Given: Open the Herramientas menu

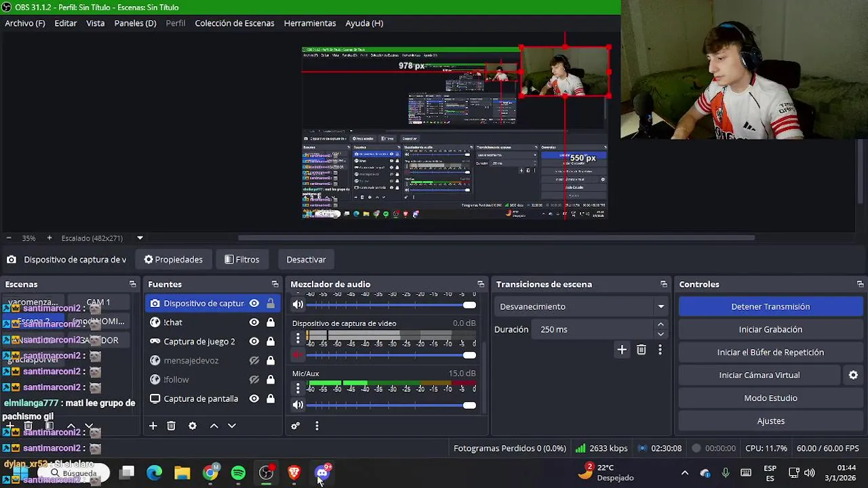Looking at the screenshot, I should coord(310,23).
